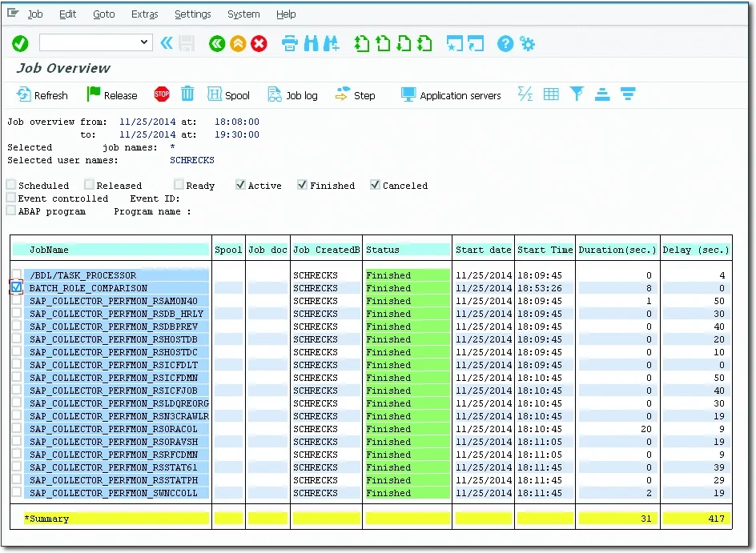Screen dimensions: 756x553
Task: Open the Settings menu
Action: pyautogui.click(x=193, y=14)
